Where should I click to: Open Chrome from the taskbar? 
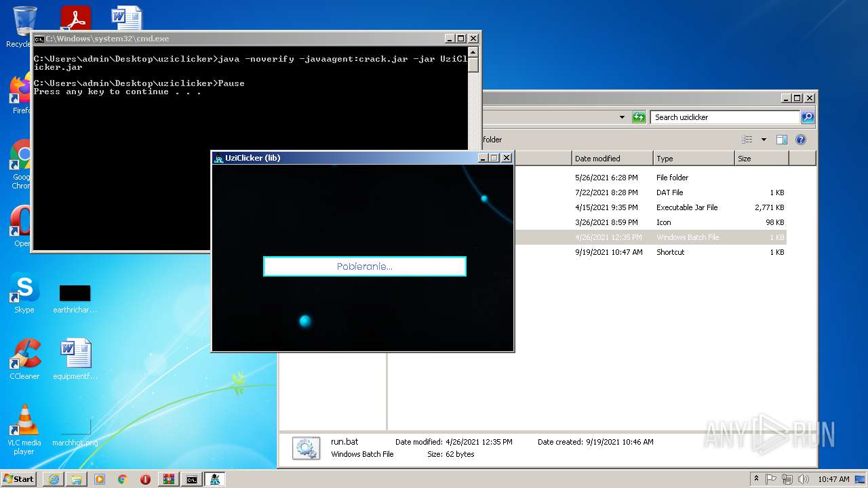tap(123, 479)
